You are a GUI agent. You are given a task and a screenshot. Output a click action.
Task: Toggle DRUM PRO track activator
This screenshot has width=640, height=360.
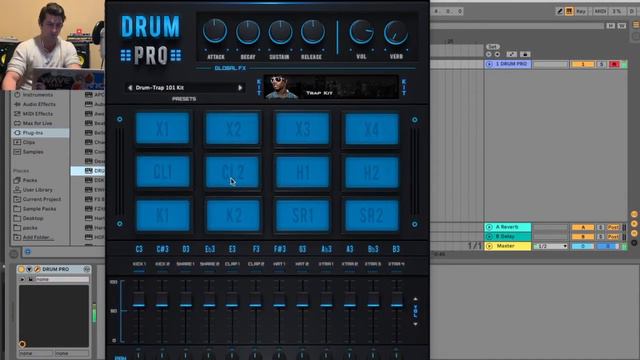(x=583, y=64)
